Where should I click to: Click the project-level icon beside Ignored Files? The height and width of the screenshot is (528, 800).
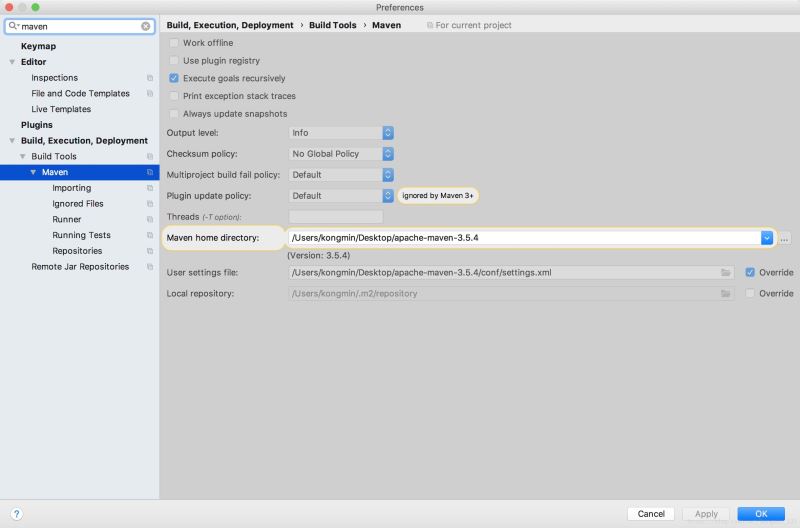150,204
